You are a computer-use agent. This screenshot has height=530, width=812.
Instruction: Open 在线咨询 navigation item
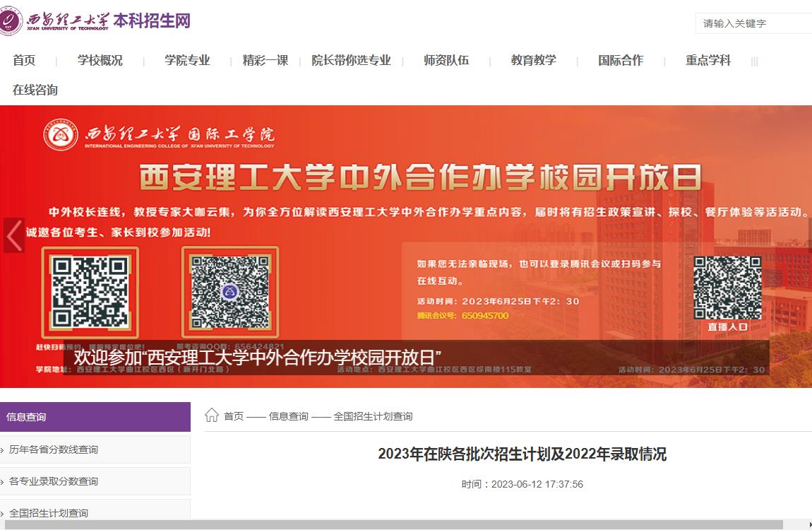[x=35, y=90]
